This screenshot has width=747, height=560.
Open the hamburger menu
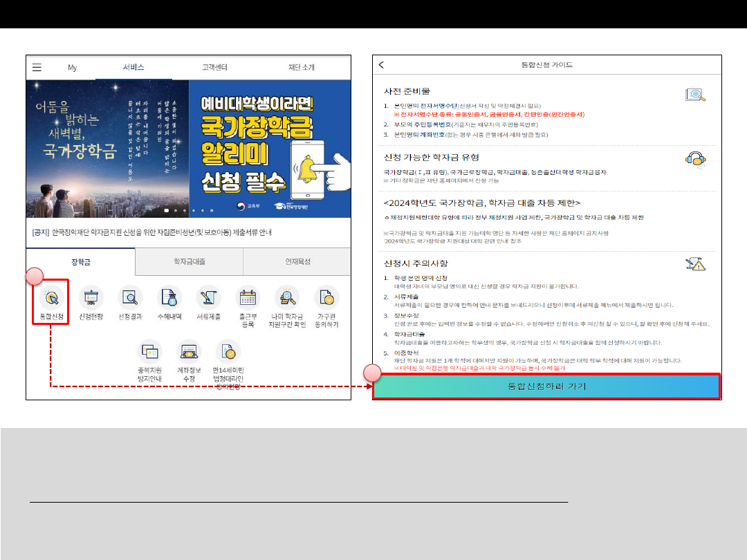37,68
